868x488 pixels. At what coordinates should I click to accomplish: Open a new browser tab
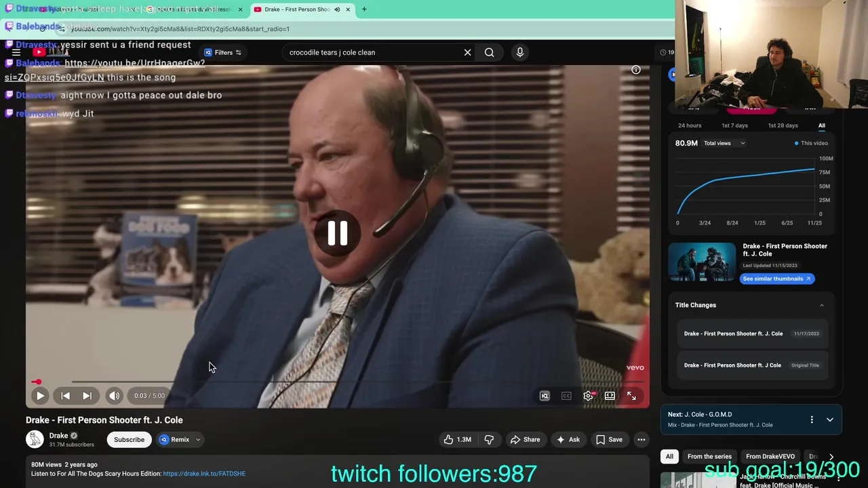click(364, 9)
